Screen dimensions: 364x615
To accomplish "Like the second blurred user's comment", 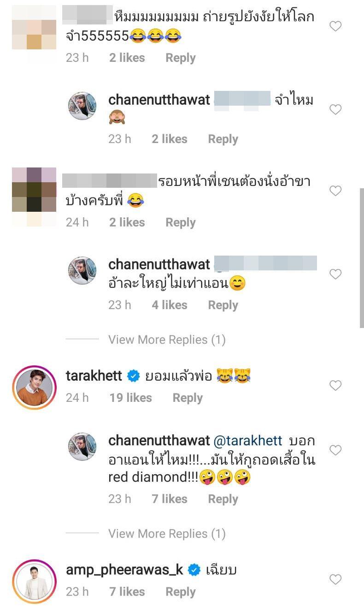I will (x=335, y=191).
